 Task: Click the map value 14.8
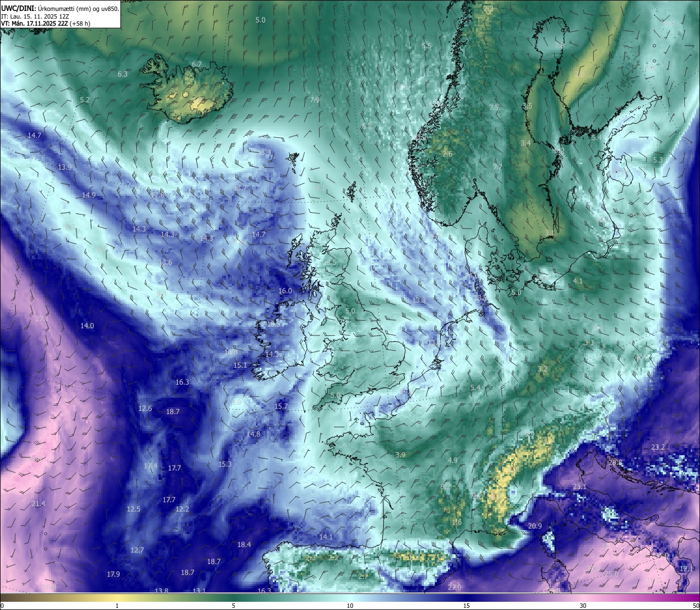253,434
